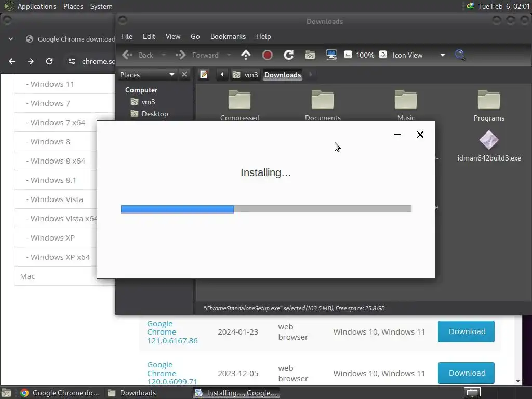This screenshot has width=532, height=399.
Task: Click the clock in the top panel
Action: click(503, 6)
